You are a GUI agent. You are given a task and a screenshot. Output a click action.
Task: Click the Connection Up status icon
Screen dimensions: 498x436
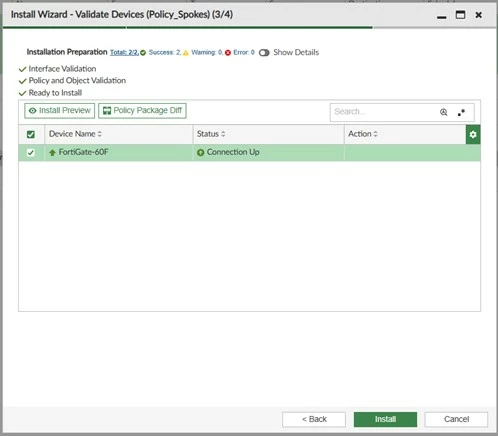click(200, 153)
